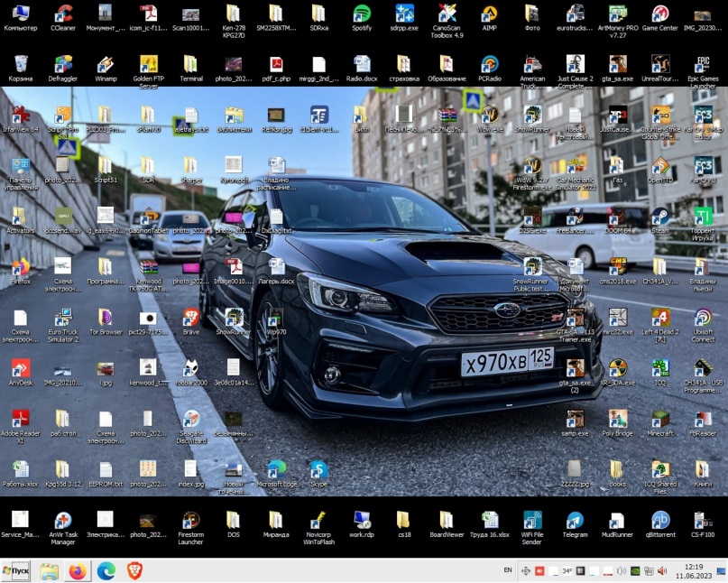Select the Epic Games Launcher icon

[704, 65]
